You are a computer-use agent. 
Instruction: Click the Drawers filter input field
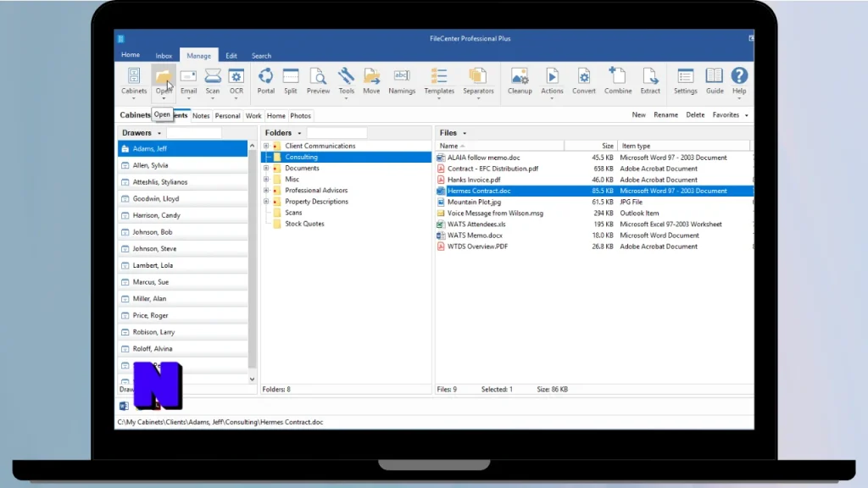[x=194, y=133]
